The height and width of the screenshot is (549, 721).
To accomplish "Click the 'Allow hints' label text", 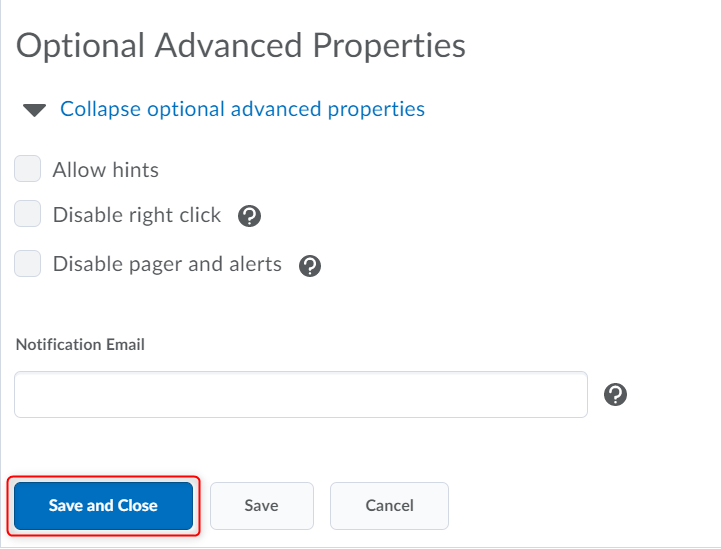I will (x=105, y=170).
